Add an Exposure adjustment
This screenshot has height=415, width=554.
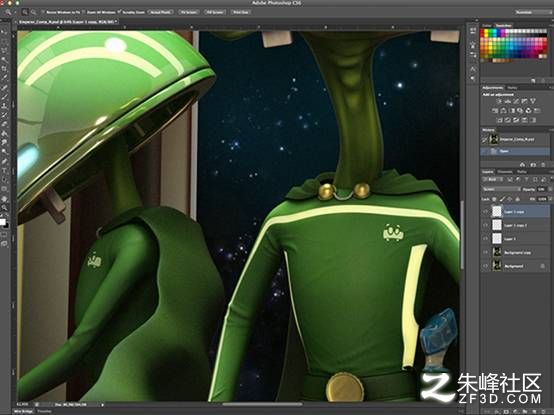point(525,101)
